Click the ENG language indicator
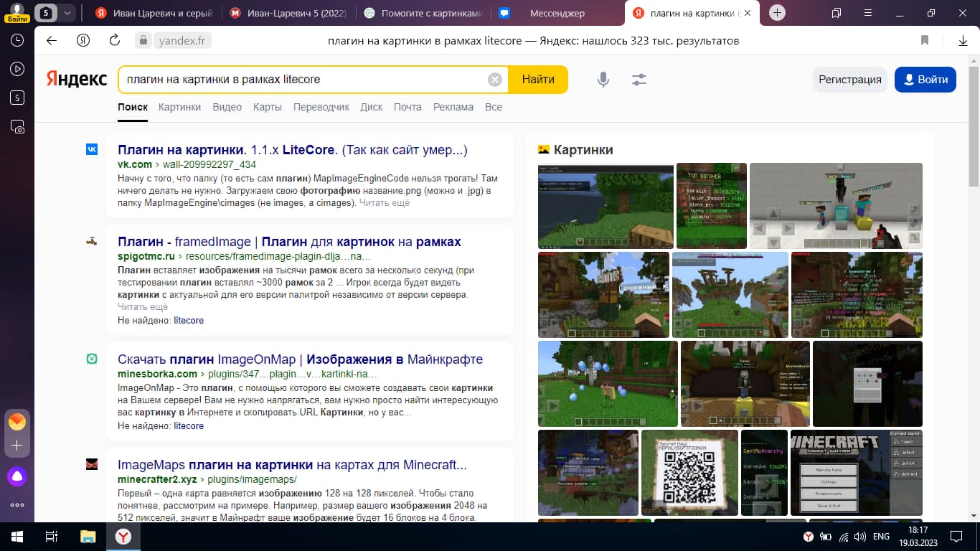Image resolution: width=980 pixels, height=551 pixels. (x=881, y=536)
